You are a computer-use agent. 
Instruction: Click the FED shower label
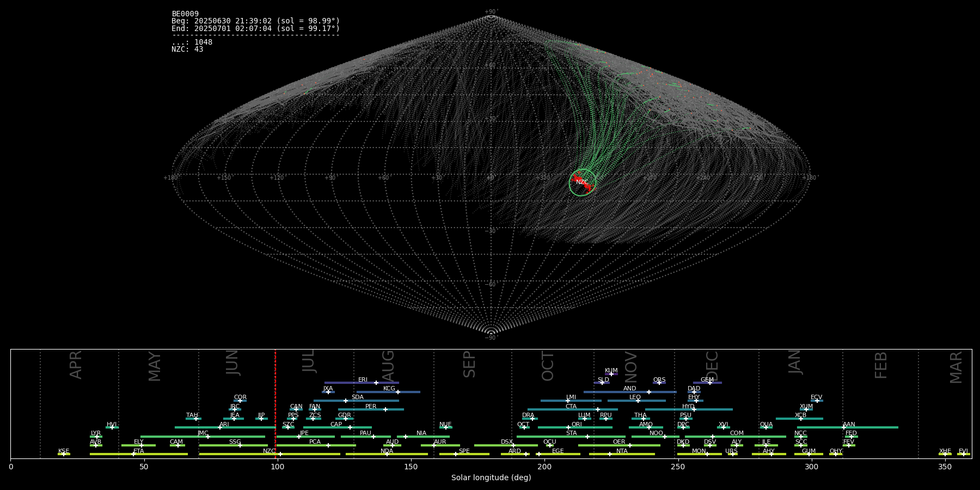pyautogui.click(x=851, y=433)
